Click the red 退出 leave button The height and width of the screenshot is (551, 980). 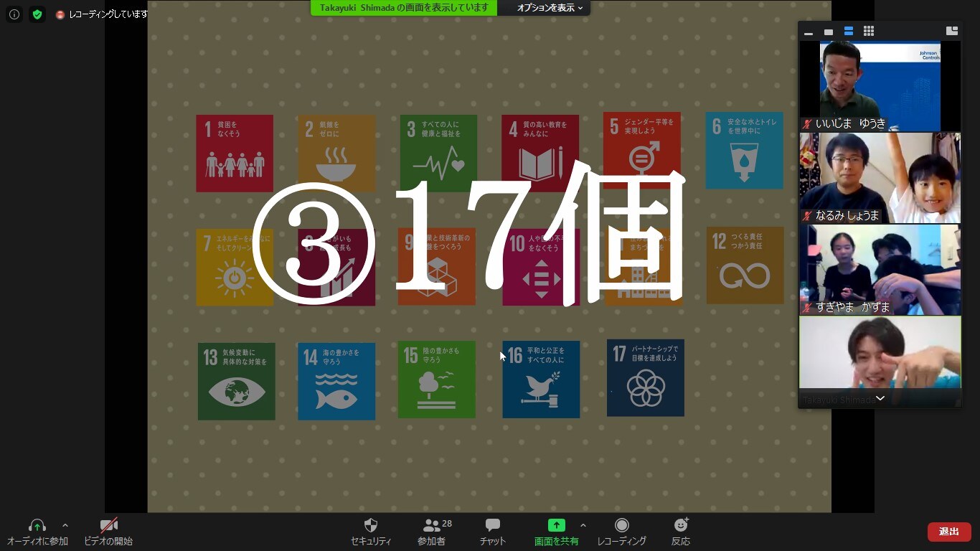[x=948, y=532]
